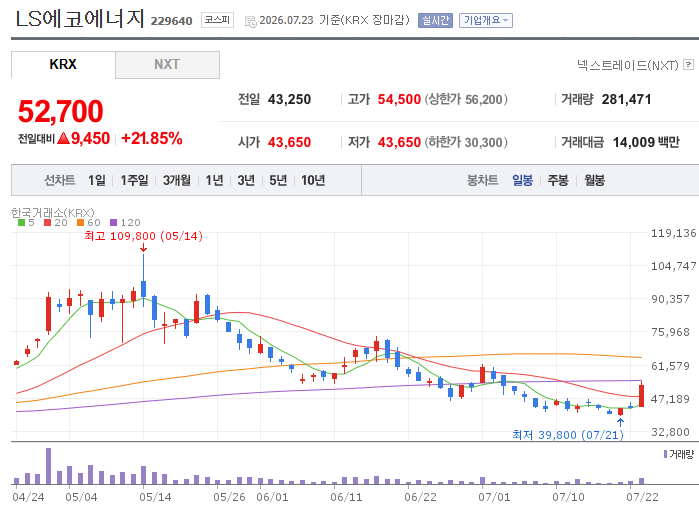Click the 봉차트 label
Screen dimensions: 699x505
point(482,180)
